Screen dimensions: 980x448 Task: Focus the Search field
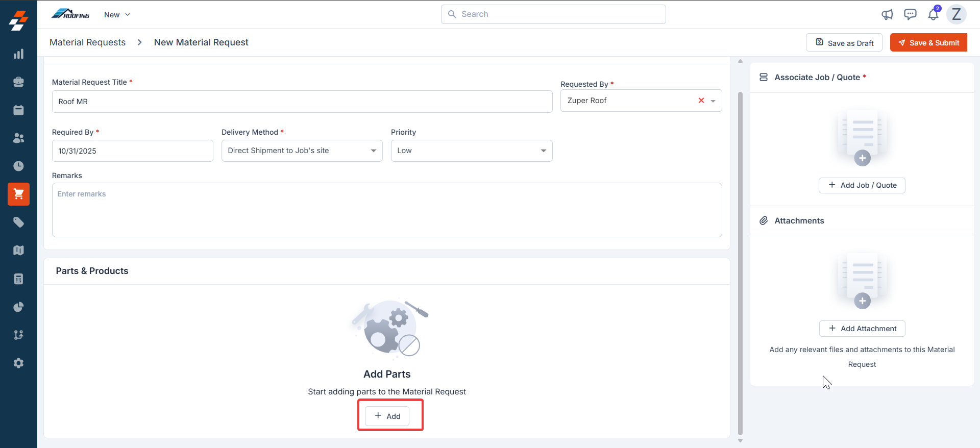(x=553, y=14)
